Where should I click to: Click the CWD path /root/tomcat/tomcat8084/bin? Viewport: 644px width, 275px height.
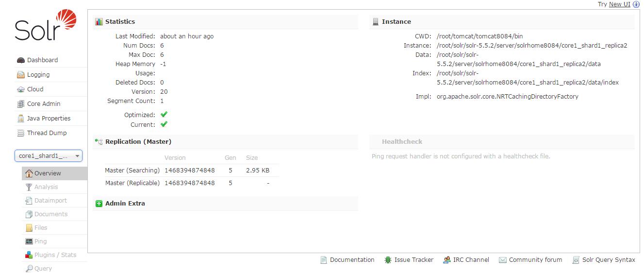[479, 36]
